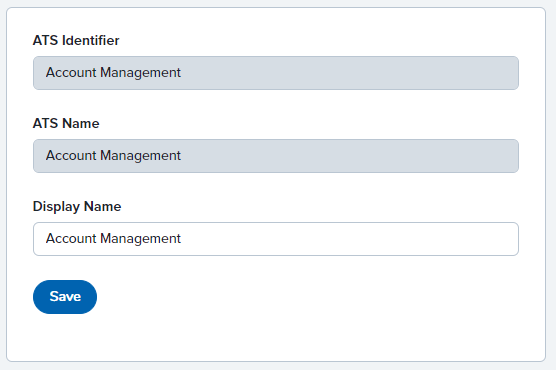This screenshot has width=556, height=370.
Task: Place cursor in Display Name's Account Management text
Action: (x=113, y=239)
